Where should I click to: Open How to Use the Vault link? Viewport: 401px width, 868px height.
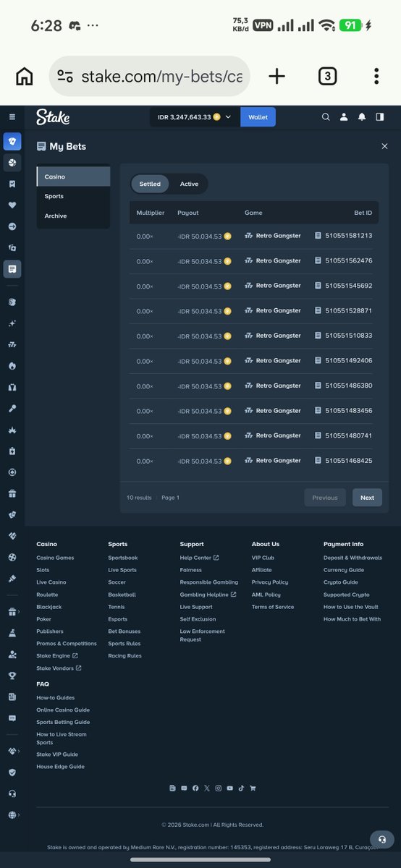[351, 607]
